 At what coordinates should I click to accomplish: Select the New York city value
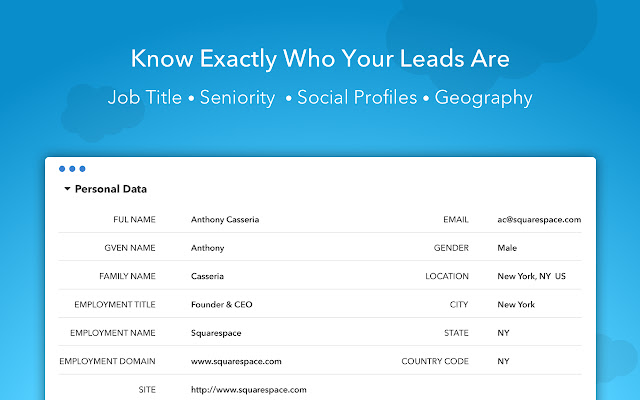(516, 304)
